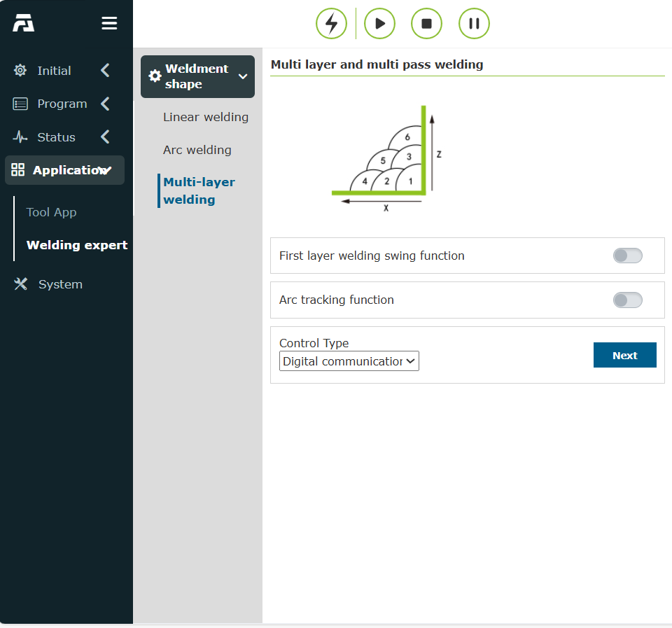672x628 pixels.
Task: Pause execution with the pause button
Action: click(x=474, y=24)
